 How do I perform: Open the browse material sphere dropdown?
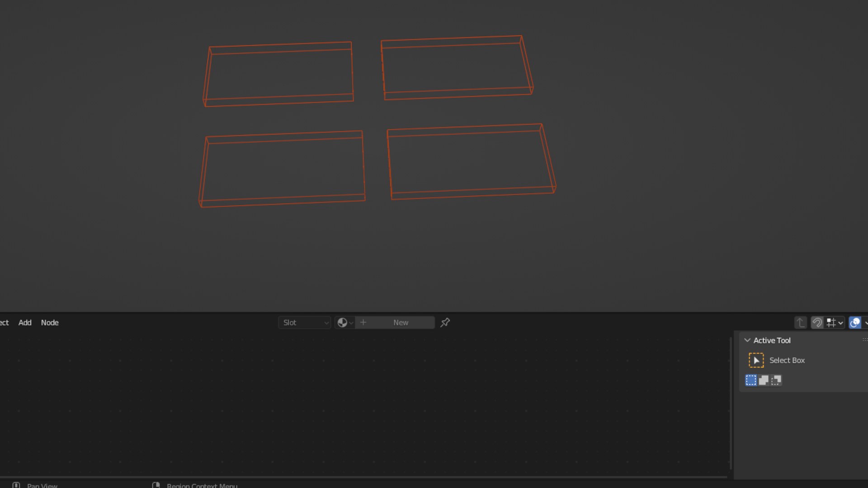[x=345, y=323]
